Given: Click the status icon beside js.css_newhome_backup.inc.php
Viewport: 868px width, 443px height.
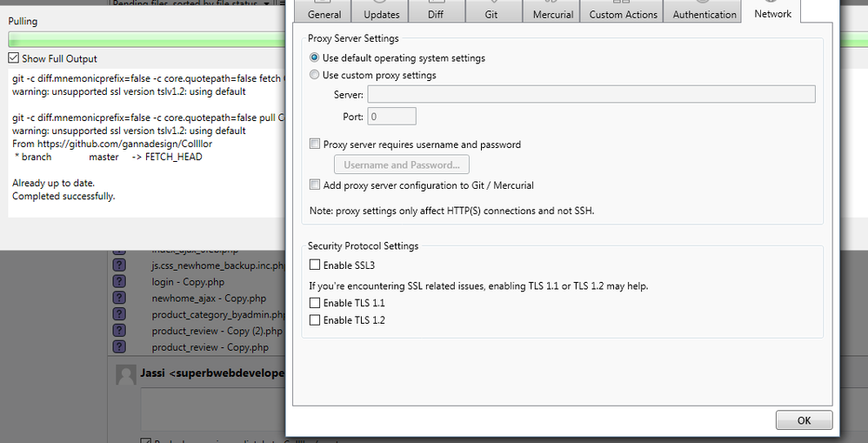Looking at the screenshot, I should pyautogui.click(x=119, y=265).
